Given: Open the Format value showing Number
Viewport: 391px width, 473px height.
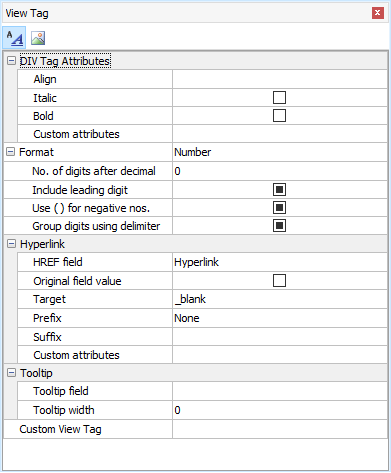Looking at the screenshot, I should (280, 152).
